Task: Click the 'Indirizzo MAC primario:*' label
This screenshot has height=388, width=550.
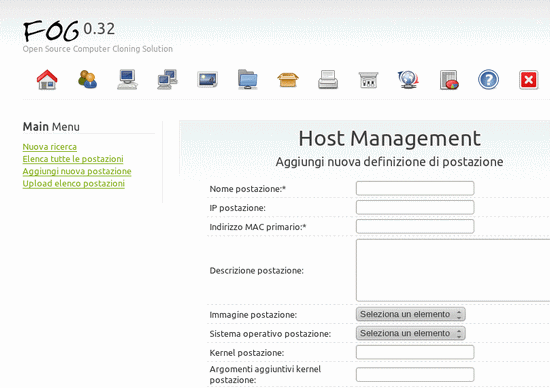Action: 258,227
